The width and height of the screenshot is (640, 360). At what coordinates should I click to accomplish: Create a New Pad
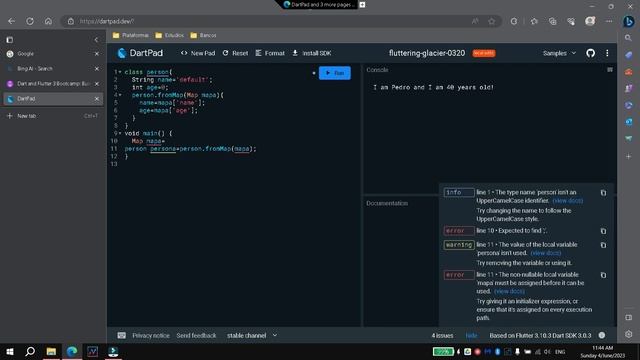(x=198, y=53)
